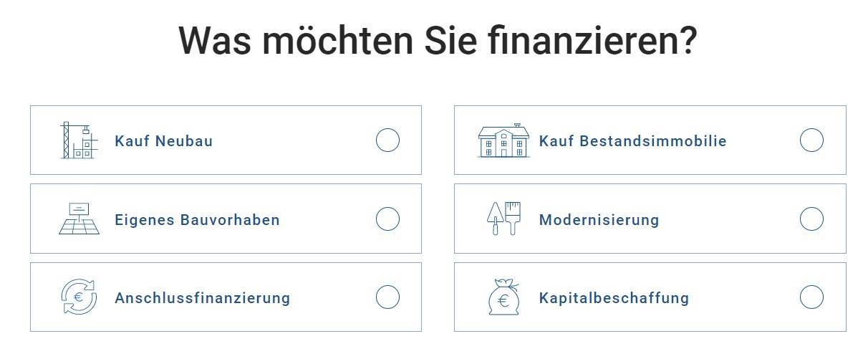Tick the Modernisierung radio button
This screenshot has width=868, height=359.
point(811,219)
